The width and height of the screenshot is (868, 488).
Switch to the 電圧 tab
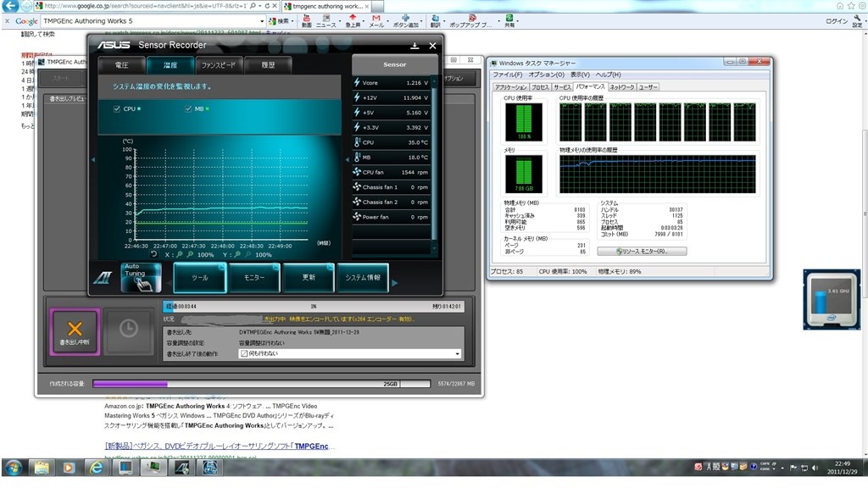click(x=121, y=64)
